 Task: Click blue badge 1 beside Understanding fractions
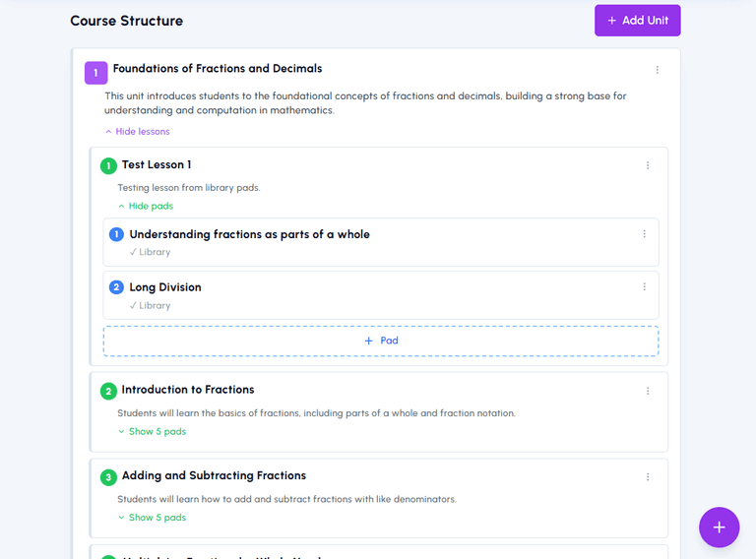(x=116, y=234)
